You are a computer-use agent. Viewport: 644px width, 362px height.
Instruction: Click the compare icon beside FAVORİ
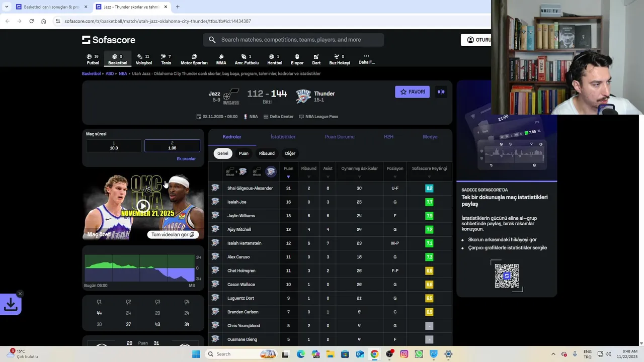[441, 92]
